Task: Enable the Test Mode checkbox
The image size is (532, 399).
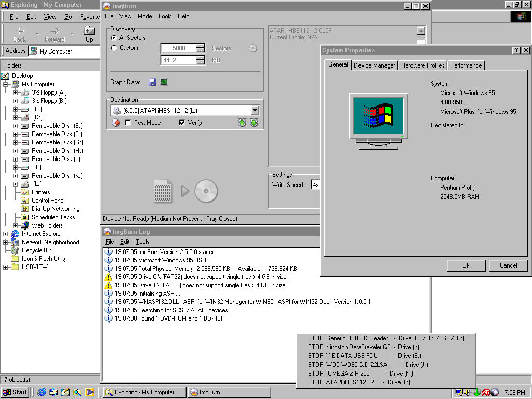Action: click(128, 123)
